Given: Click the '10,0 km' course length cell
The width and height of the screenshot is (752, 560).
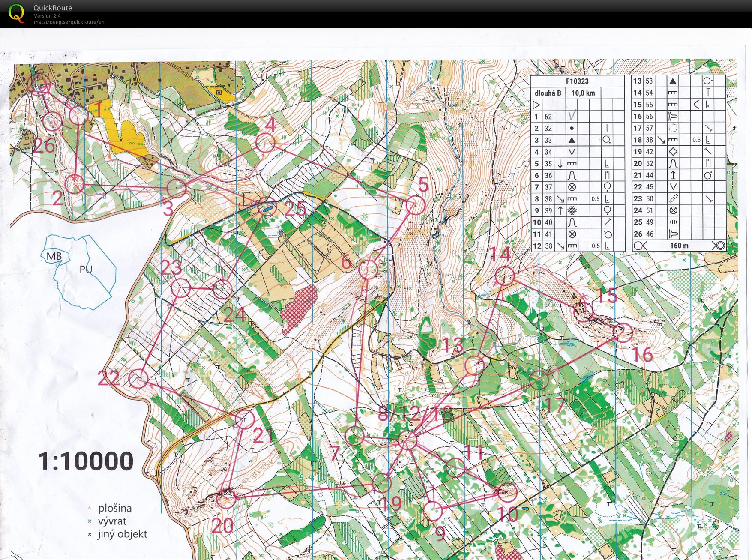Looking at the screenshot, I should 583,93.
